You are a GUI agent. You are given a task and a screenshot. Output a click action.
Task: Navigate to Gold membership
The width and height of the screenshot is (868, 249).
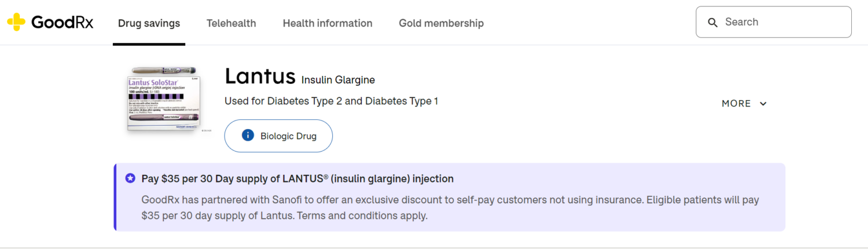click(x=441, y=24)
